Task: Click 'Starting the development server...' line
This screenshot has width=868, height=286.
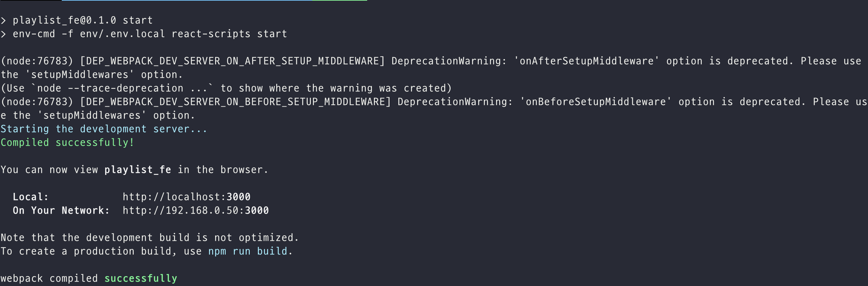Action: 104,129
